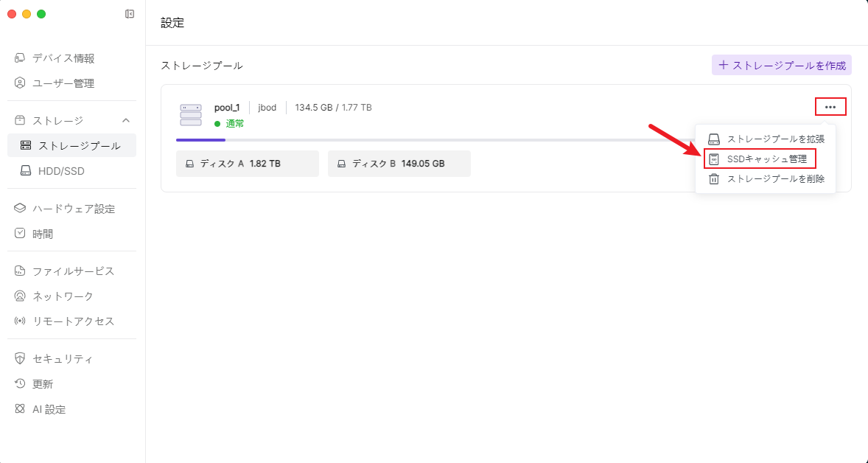Toggle the three-dot menu for pool_1
This screenshot has width=868, height=463.
pyautogui.click(x=830, y=107)
